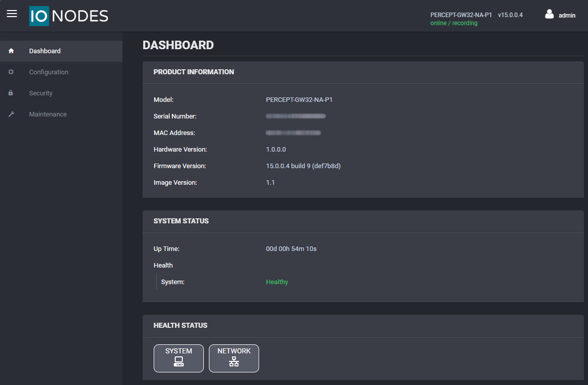
Task: Select firmware value 15.0.0.4 build 9
Action: (x=303, y=166)
